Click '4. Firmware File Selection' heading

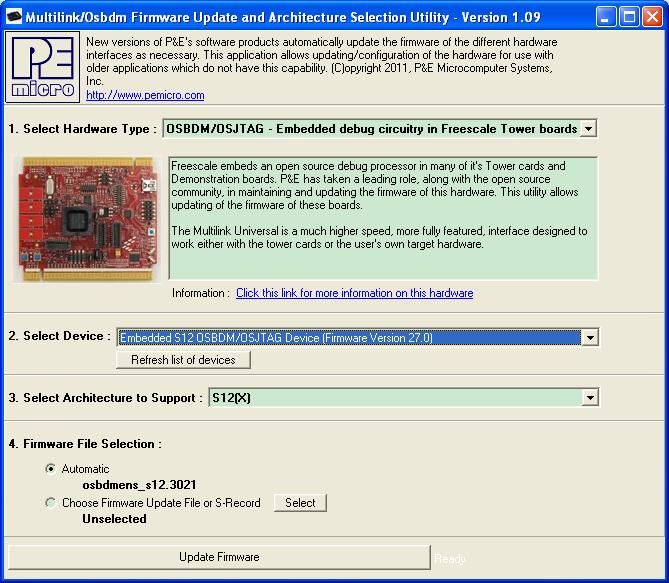tap(85, 444)
